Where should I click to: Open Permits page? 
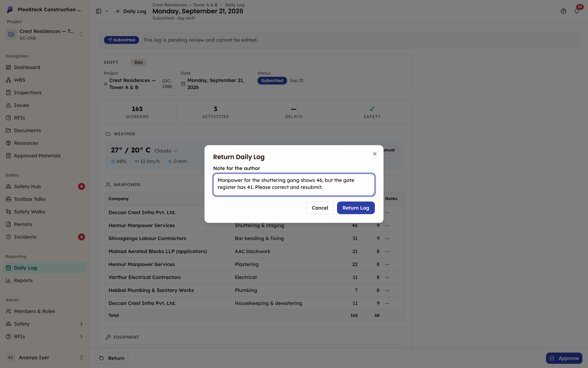click(45, 224)
